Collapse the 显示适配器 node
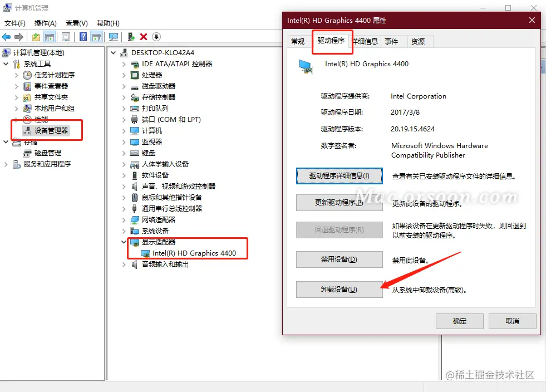This screenshot has width=546, height=392. point(124,242)
